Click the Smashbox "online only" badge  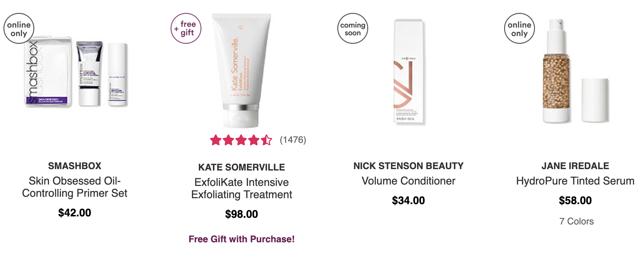click(19, 29)
